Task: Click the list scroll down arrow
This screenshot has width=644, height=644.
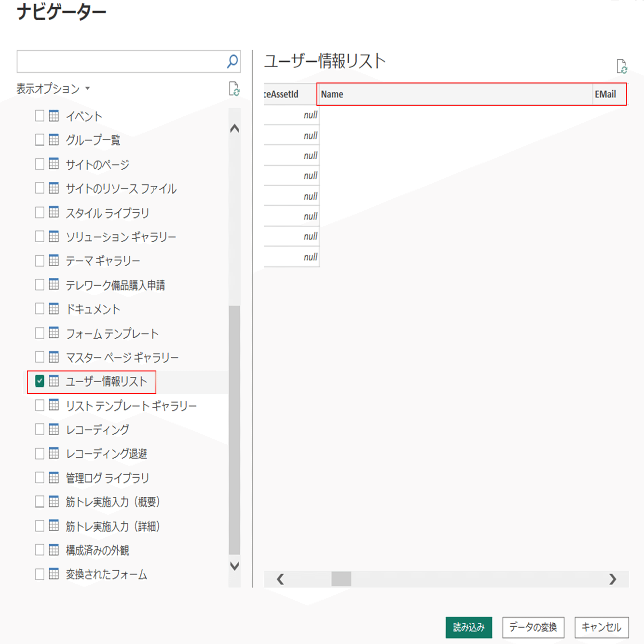Action: [234, 566]
